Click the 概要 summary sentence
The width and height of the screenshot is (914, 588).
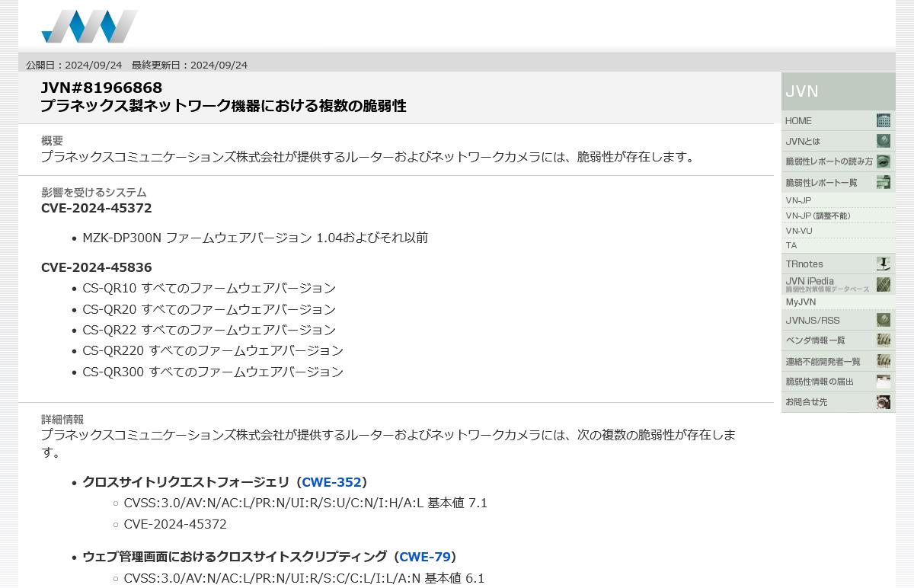tap(369, 157)
